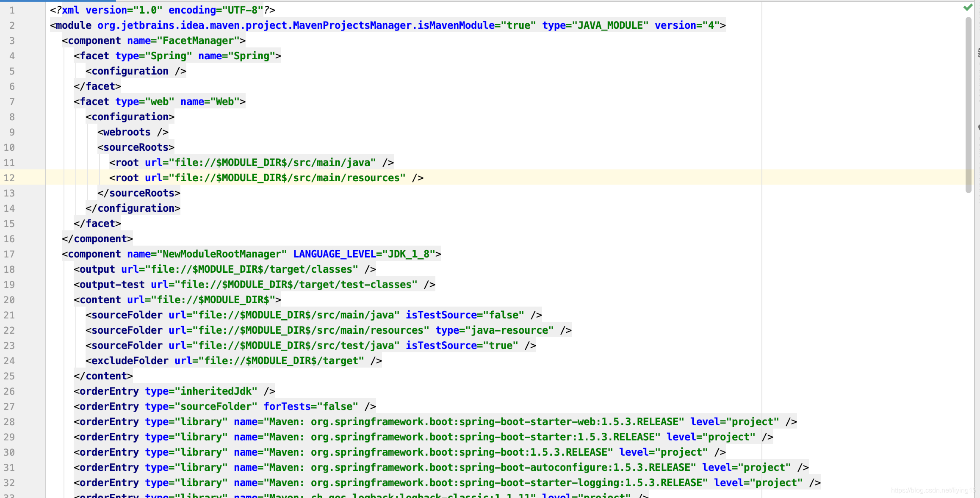
Task: Click the closing facet tag on line 15
Action: (x=97, y=224)
